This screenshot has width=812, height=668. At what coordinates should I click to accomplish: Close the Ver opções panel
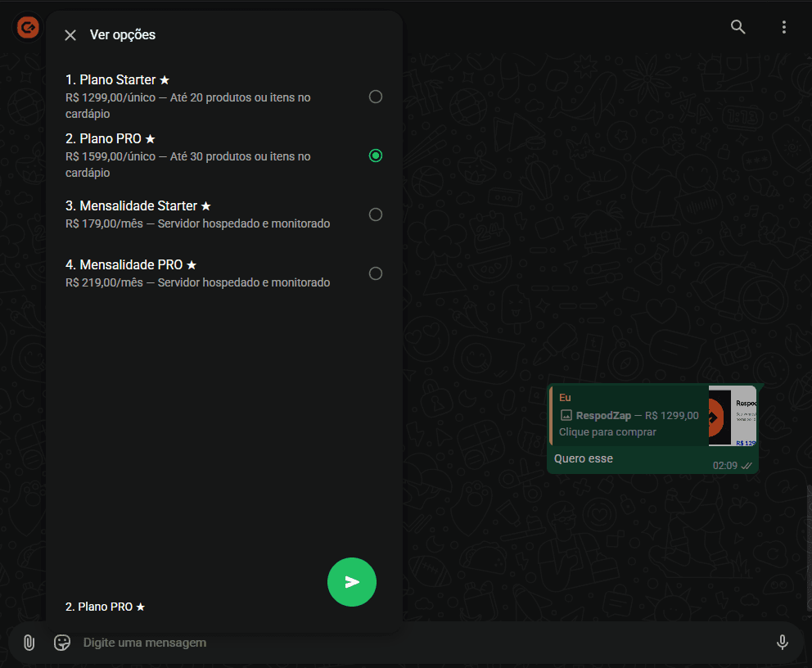[x=70, y=35]
